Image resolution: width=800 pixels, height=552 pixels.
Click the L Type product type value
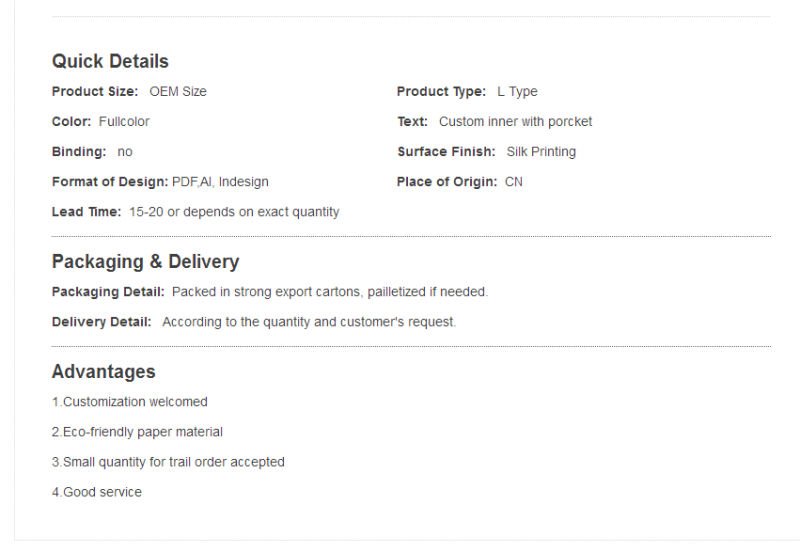517,91
